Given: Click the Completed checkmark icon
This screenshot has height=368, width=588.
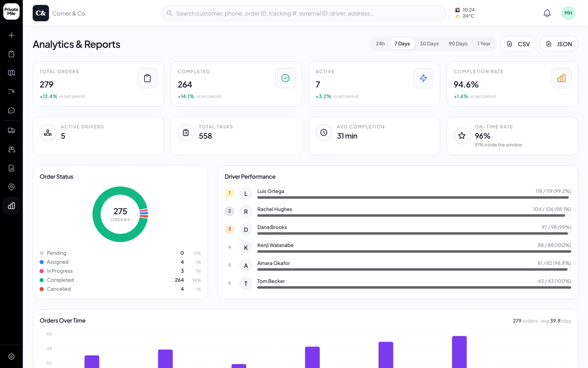Looking at the screenshot, I should (x=285, y=78).
